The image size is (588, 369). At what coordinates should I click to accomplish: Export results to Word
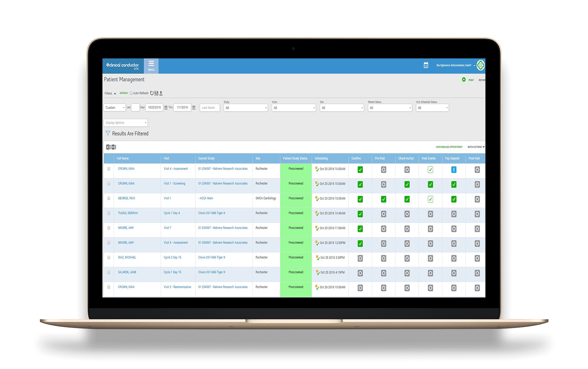point(114,147)
